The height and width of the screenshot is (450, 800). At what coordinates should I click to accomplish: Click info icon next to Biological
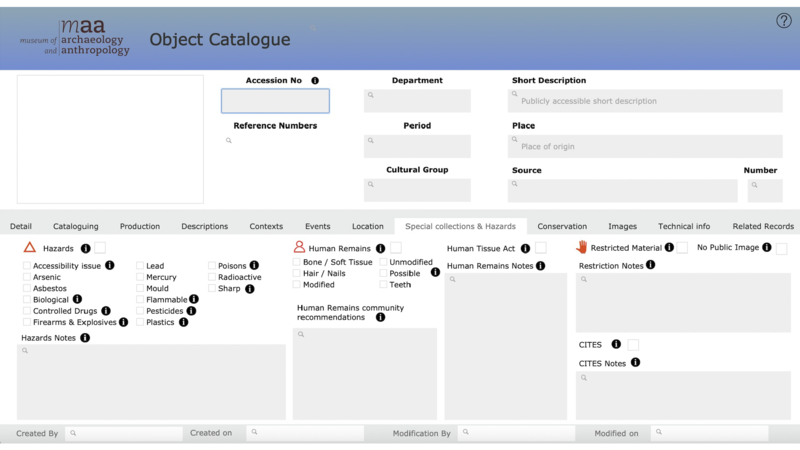tap(77, 299)
